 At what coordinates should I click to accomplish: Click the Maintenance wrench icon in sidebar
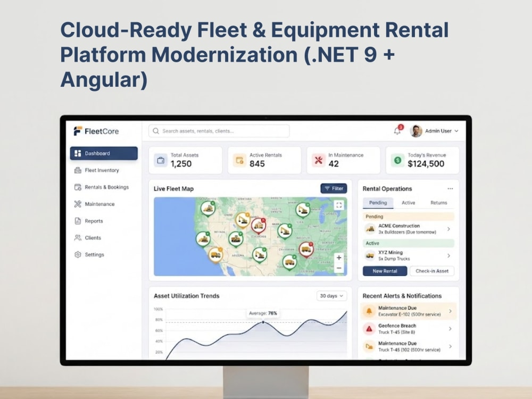pos(78,204)
